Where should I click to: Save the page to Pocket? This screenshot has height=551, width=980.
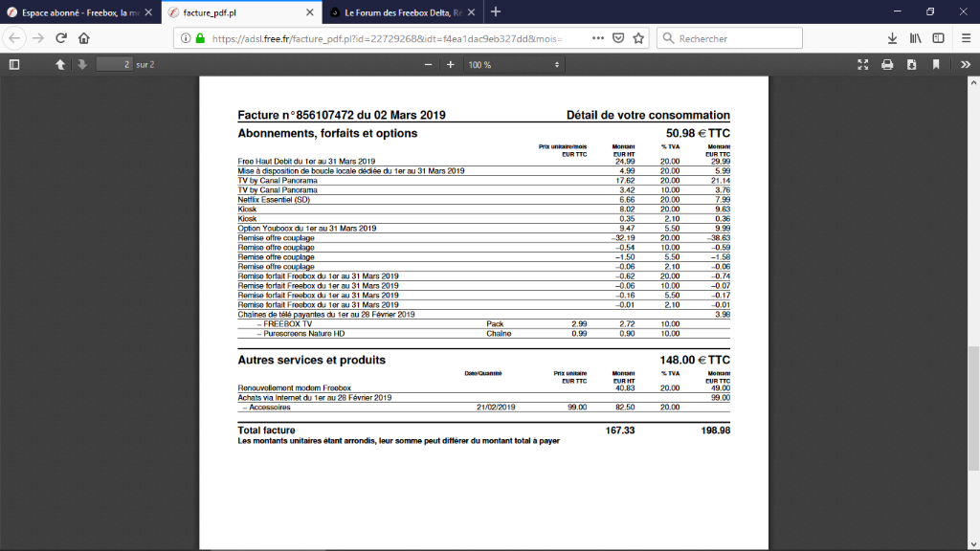click(x=618, y=38)
